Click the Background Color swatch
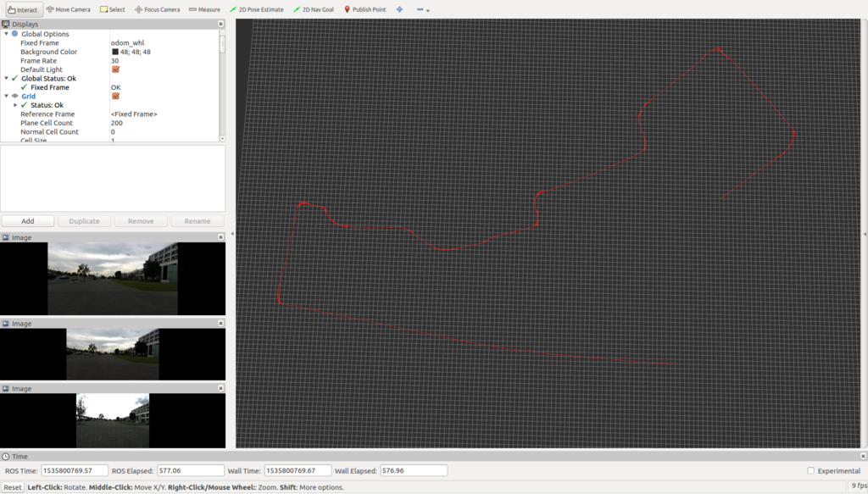The width and height of the screenshot is (868, 494). point(115,52)
